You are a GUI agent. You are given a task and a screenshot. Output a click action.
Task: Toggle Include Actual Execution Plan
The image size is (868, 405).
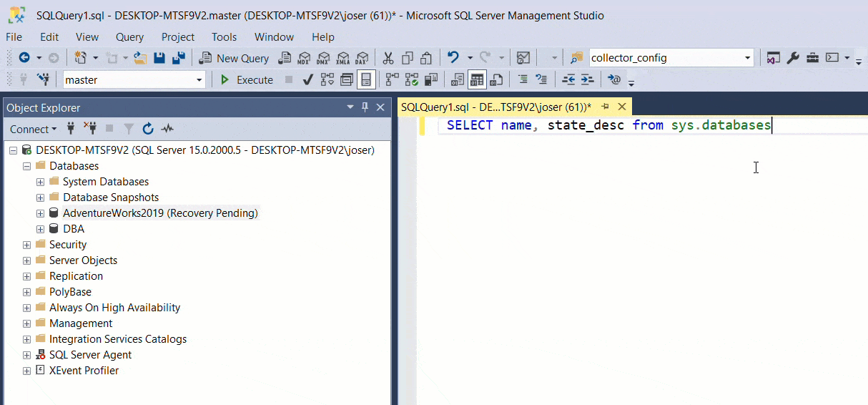(x=392, y=79)
